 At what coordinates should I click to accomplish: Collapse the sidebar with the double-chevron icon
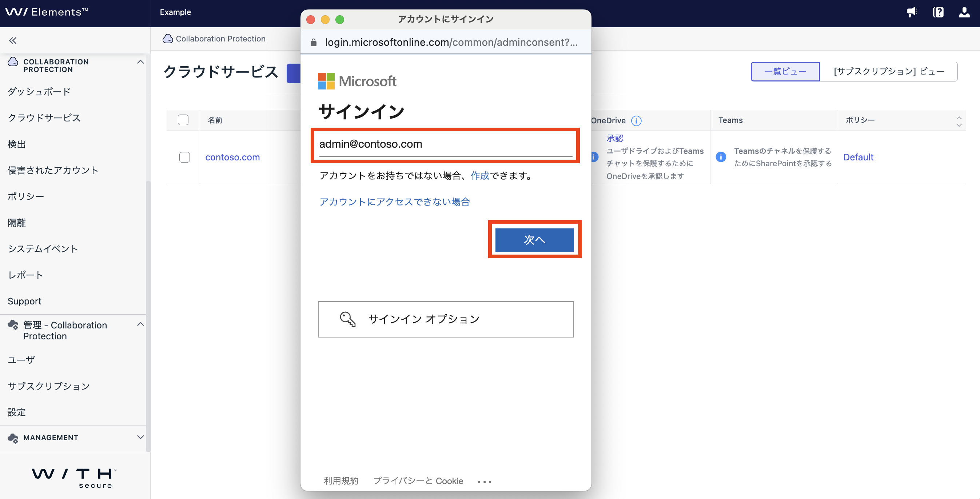13,40
